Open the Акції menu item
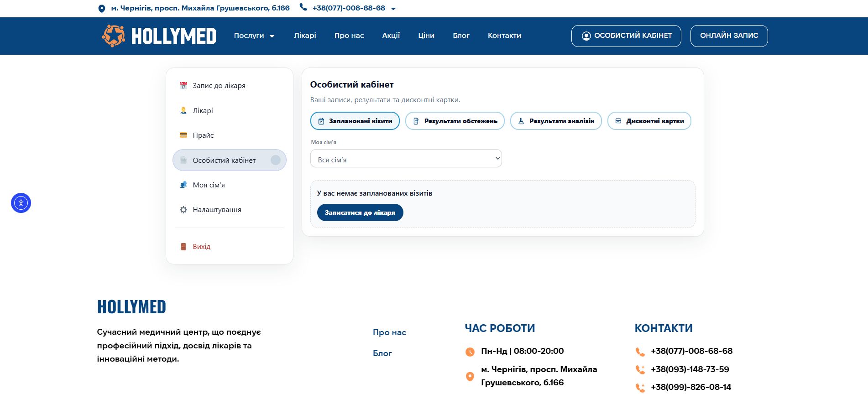Screen dimensions: 868x399 (391, 36)
